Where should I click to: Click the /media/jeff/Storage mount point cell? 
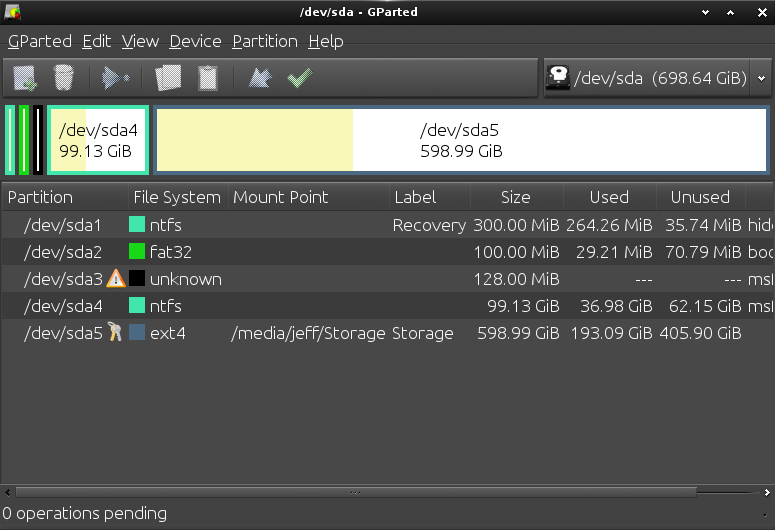pyautogui.click(x=308, y=333)
